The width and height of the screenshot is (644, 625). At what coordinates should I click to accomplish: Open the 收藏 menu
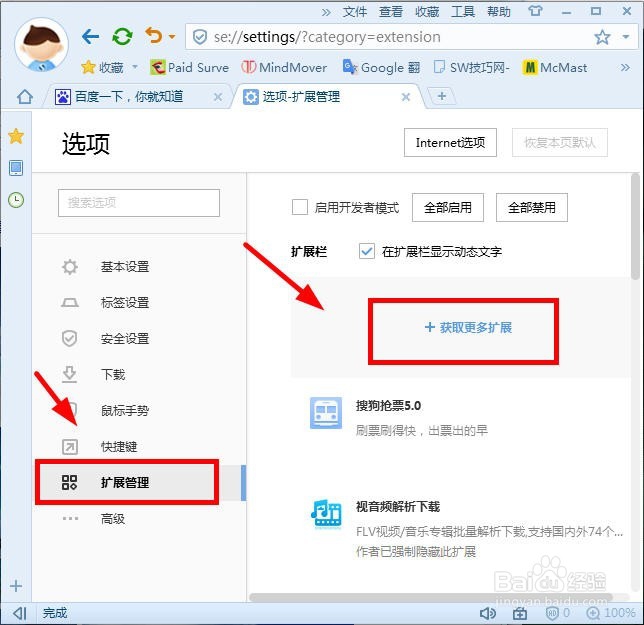pos(427,12)
